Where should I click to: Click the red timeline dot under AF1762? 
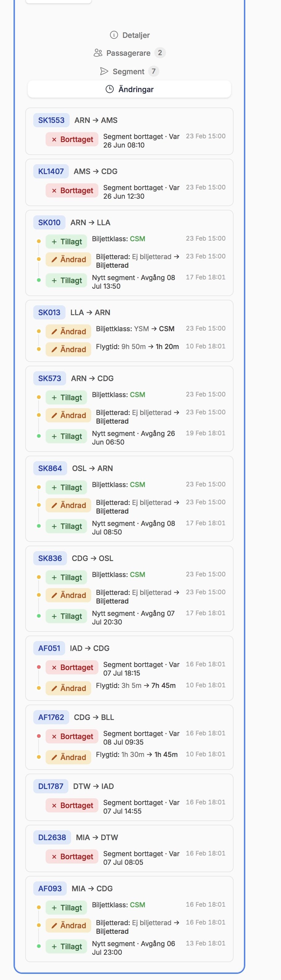pos(39,736)
